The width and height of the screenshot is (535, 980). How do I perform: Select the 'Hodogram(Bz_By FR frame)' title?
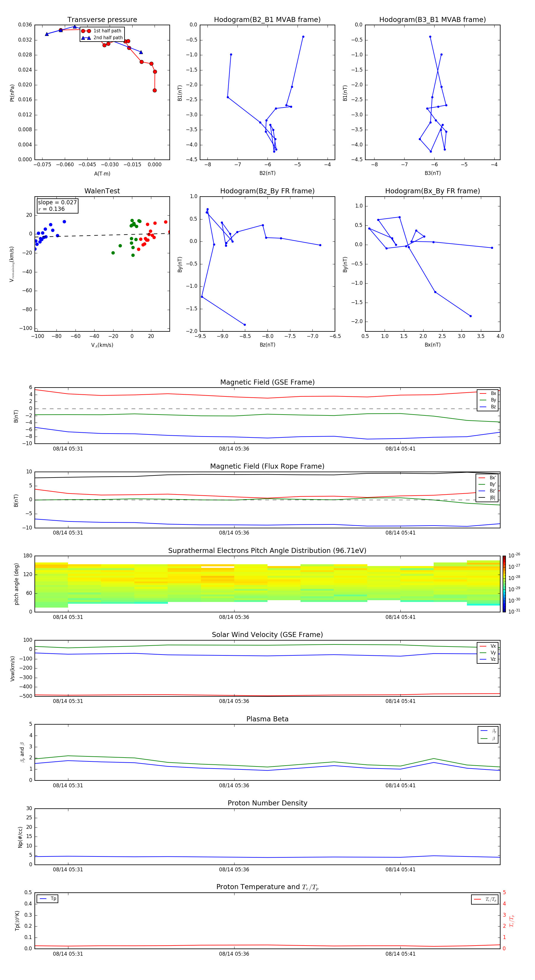pos(267,191)
